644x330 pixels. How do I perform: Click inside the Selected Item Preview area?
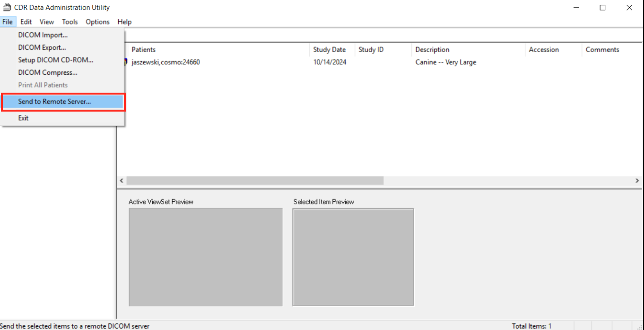[353, 257]
